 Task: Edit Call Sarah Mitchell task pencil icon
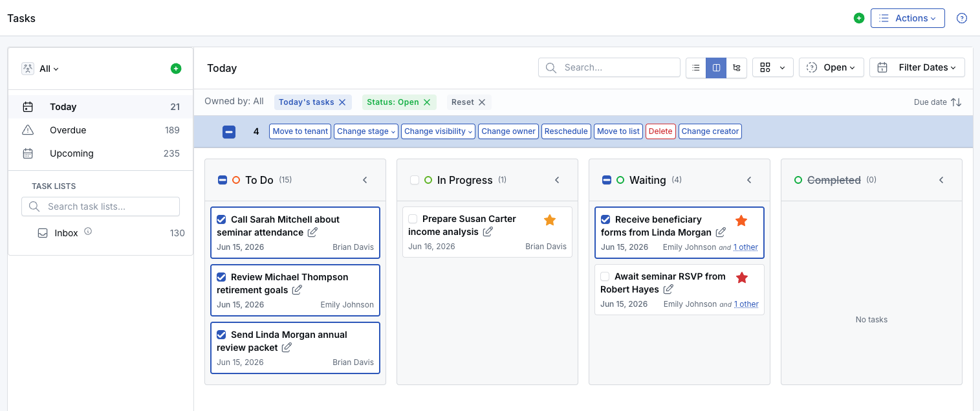click(312, 232)
